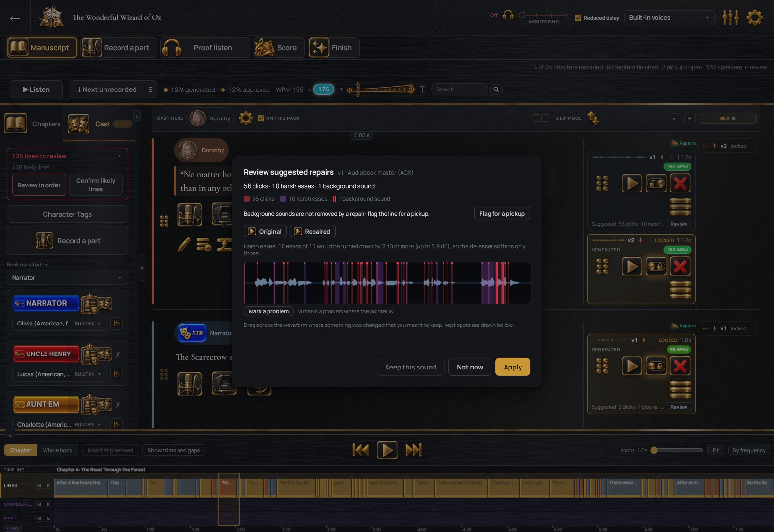This screenshot has width=774, height=532.
Task: Delete the v1 11.7s take with the red X
Action: pyautogui.click(x=680, y=183)
